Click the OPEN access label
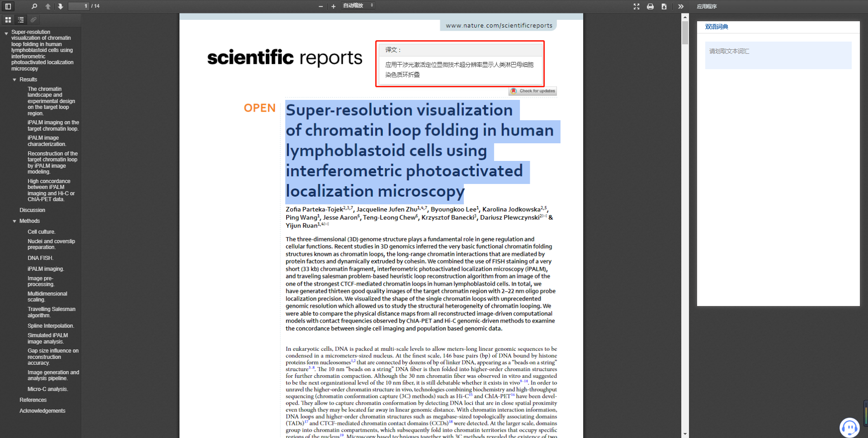Viewport: 868px width, 438px height. [x=259, y=108]
